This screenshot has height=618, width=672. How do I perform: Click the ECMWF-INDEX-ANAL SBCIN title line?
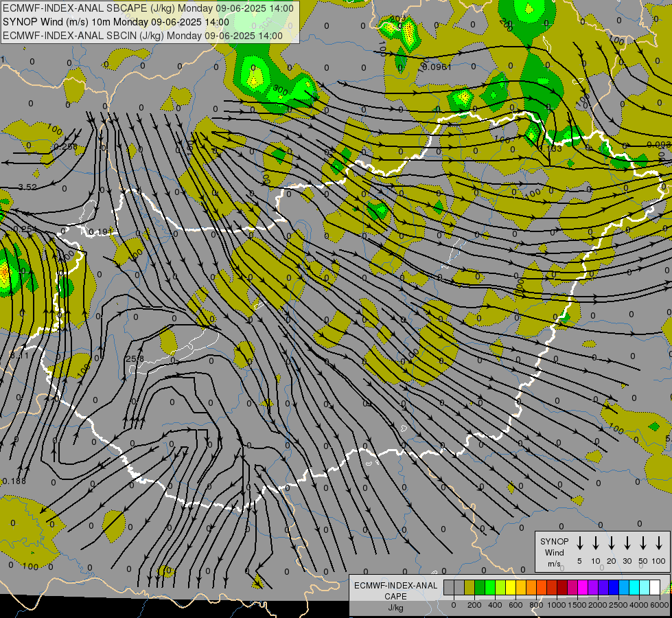[x=143, y=36]
